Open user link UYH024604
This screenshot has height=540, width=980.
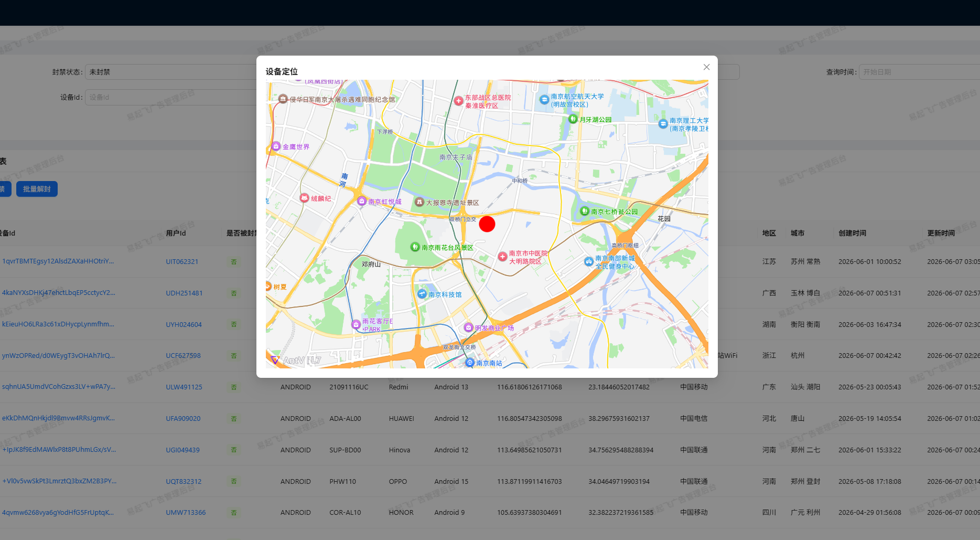184,324
